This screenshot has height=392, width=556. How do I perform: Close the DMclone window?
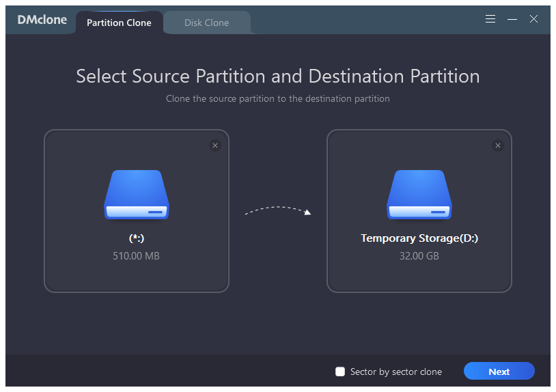(x=533, y=19)
